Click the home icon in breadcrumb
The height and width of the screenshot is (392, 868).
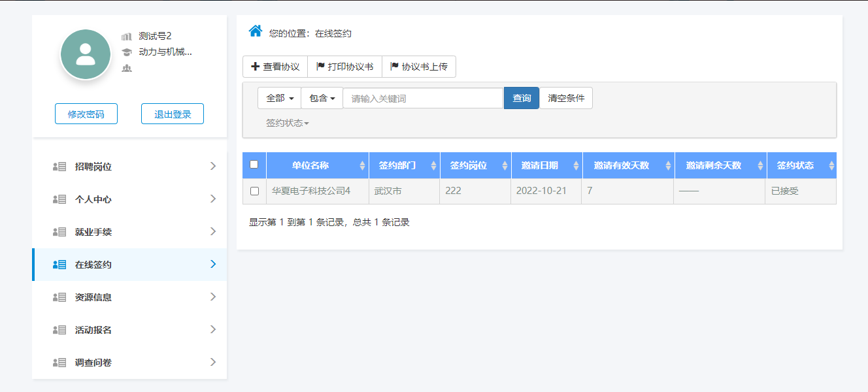click(x=256, y=31)
